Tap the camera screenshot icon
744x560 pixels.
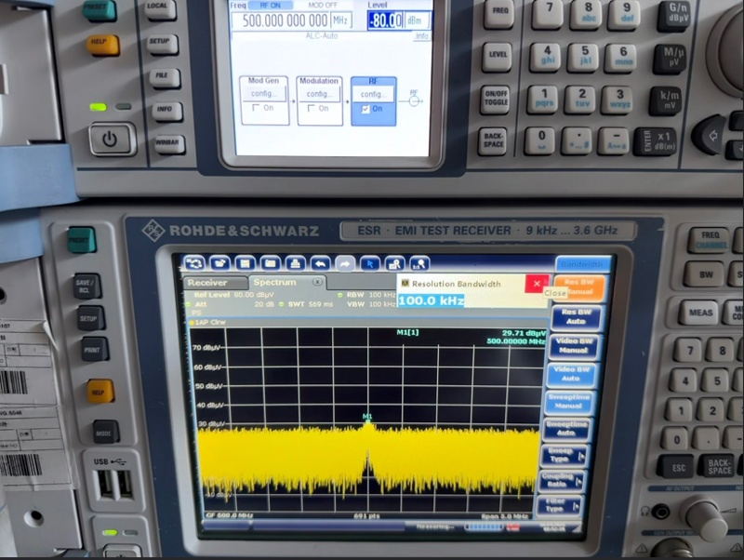click(270, 263)
